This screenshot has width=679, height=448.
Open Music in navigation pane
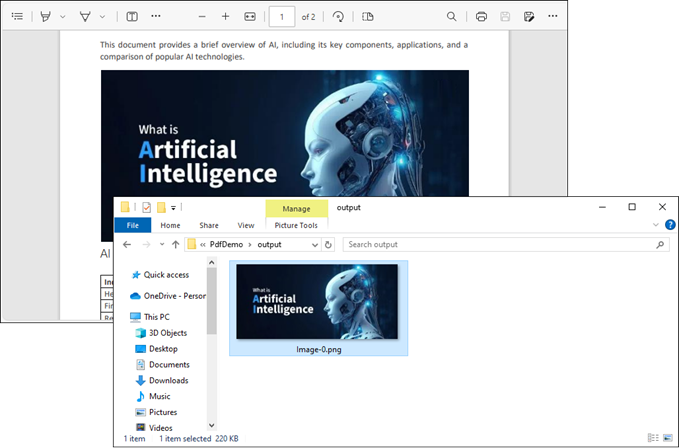pyautogui.click(x=153, y=396)
